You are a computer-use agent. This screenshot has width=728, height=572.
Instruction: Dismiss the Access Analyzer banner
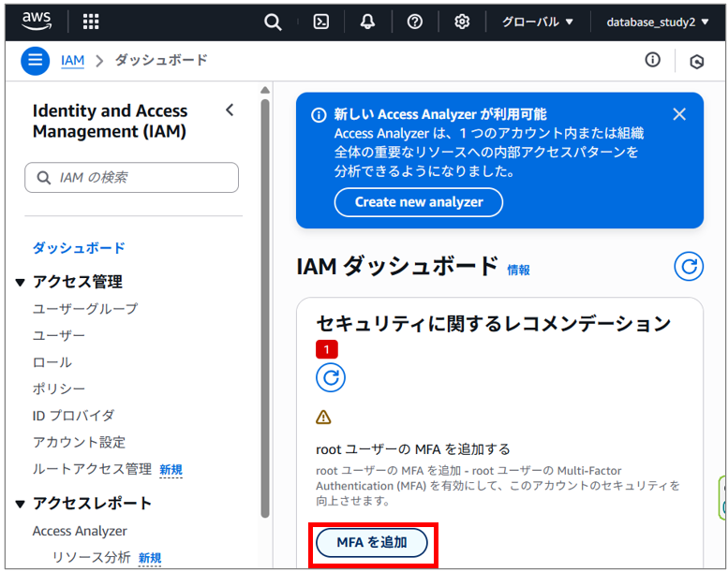[679, 114]
